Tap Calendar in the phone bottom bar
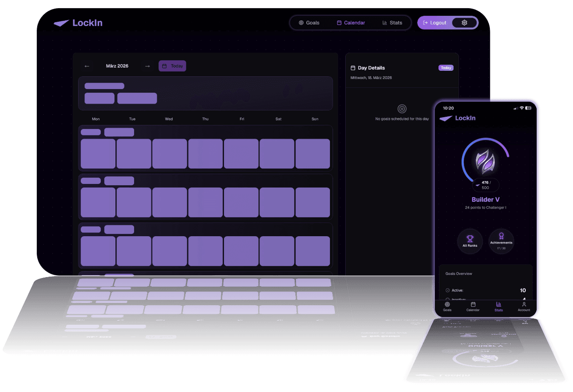The width and height of the screenshot is (573, 392). (x=473, y=306)
